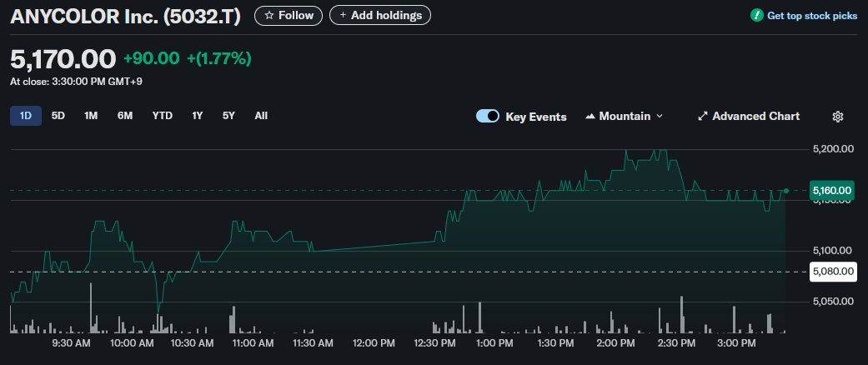Click the 1:30 PM time axis label
Viewport: 868px width, 365px height.
pos(554,343)
